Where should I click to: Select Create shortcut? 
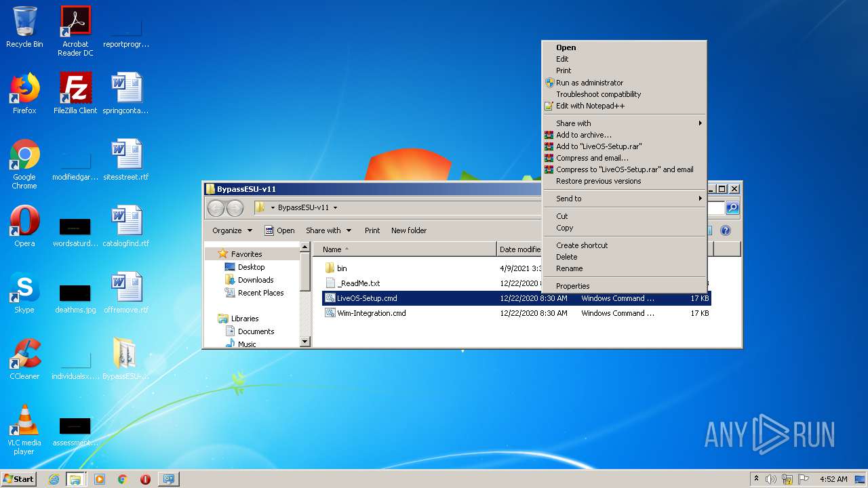coord(624,245)
